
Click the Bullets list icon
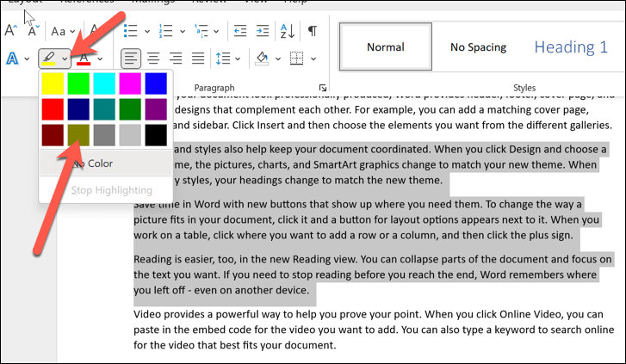tap(131, 31)
